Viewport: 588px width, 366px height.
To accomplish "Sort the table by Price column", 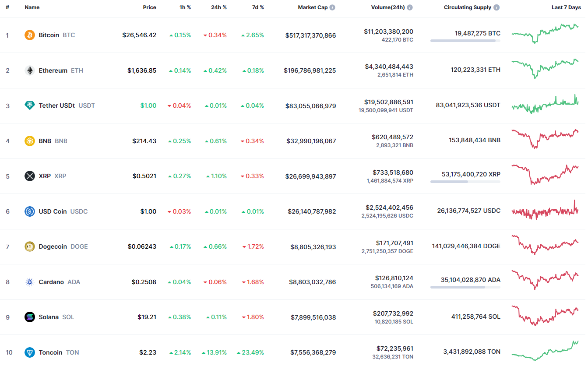I will pos(149,7).
